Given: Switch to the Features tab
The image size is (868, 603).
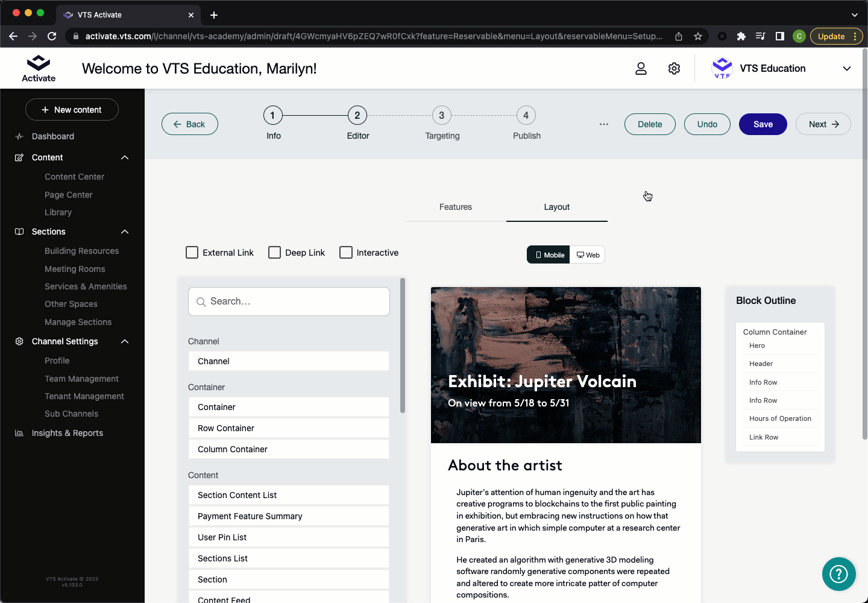Looking at the screenshot, I should [x=456, y=207].
